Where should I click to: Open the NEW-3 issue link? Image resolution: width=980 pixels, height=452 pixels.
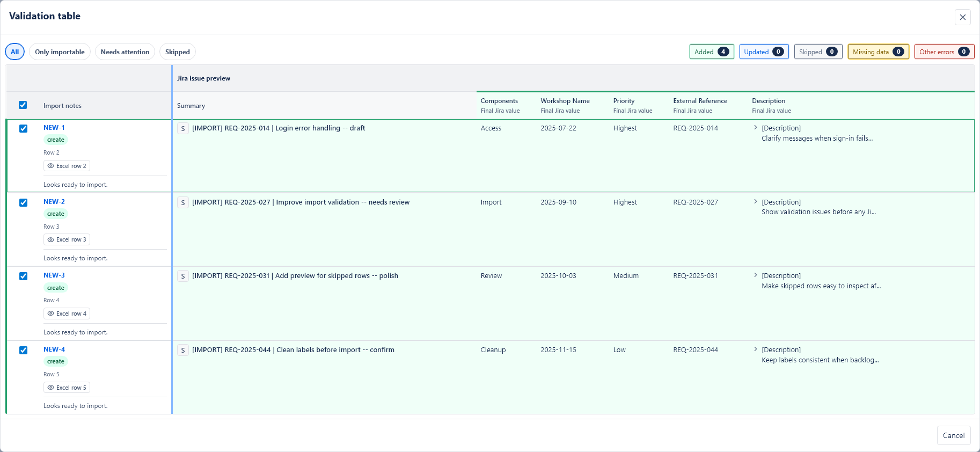coord(54,275)
